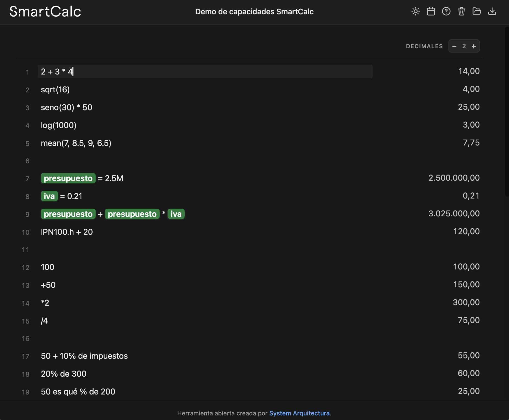
Task: Click result 2.500.000,00
Action: 454,178
